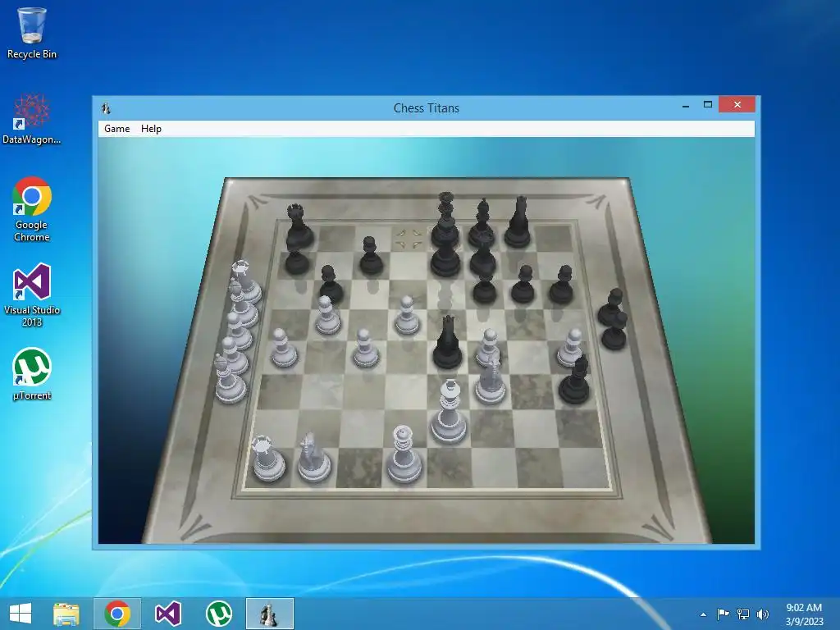Open the network tray icon
840x630 pixels.
(x=743, y=614)
